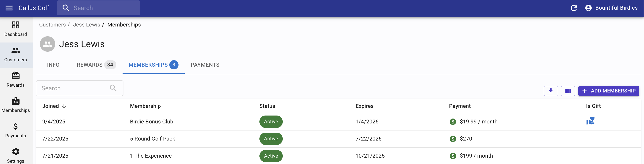Open Payments section in sidebar
The width and height of the screenshot is (644, 164).
[x=16, y=130]
